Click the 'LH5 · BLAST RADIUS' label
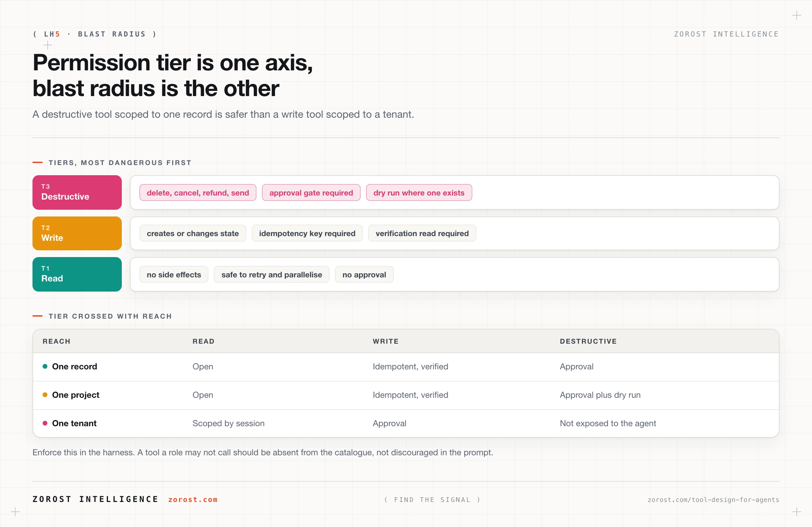Viewport: 812px width, 527px height. click(95, 34)
